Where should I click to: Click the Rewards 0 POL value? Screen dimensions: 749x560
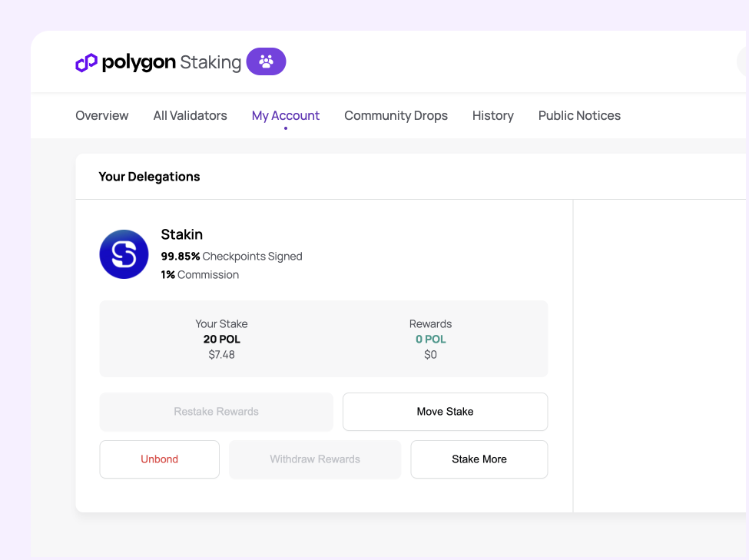coord(430,339)
